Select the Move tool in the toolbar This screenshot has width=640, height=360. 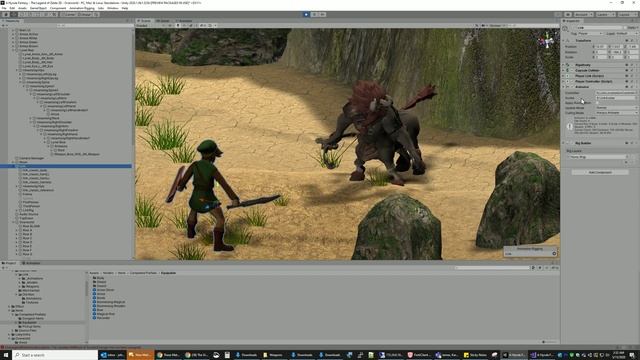pos(14,14)
